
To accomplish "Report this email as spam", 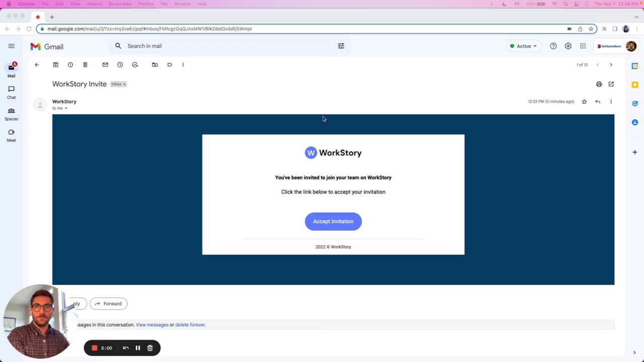I will coord(70,65).
